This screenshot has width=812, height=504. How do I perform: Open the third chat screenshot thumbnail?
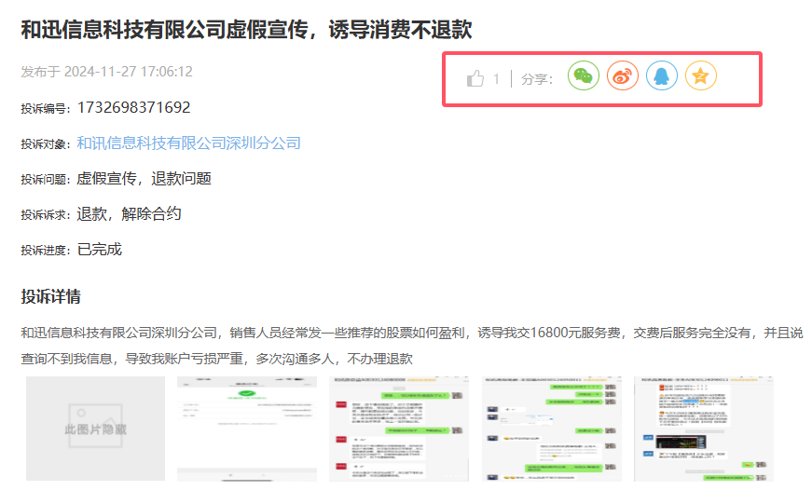click(x=399, y=429)
